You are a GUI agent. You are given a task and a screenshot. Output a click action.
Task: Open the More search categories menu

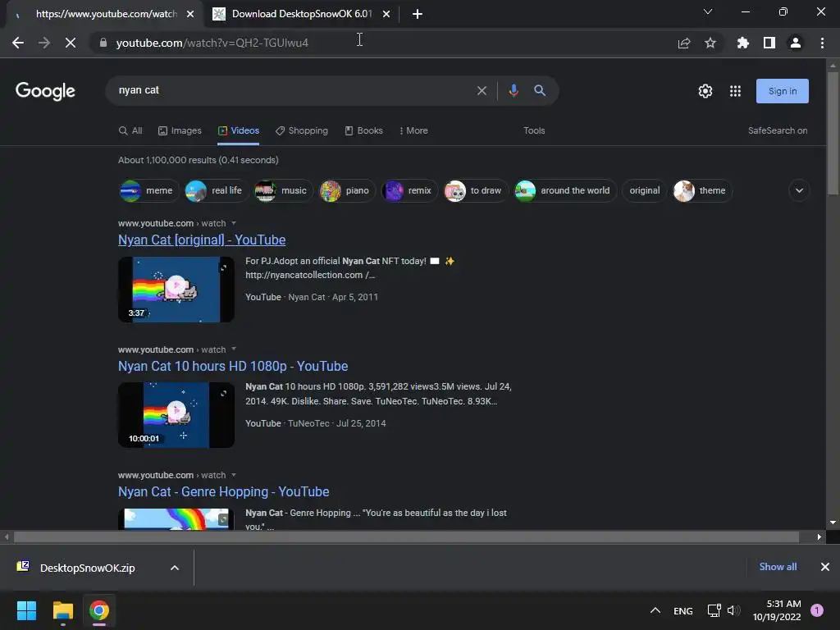(x=413, y=130)
